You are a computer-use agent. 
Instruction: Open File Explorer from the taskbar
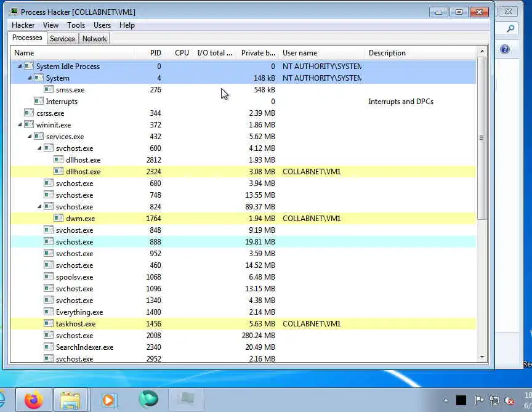pos(71,400)
